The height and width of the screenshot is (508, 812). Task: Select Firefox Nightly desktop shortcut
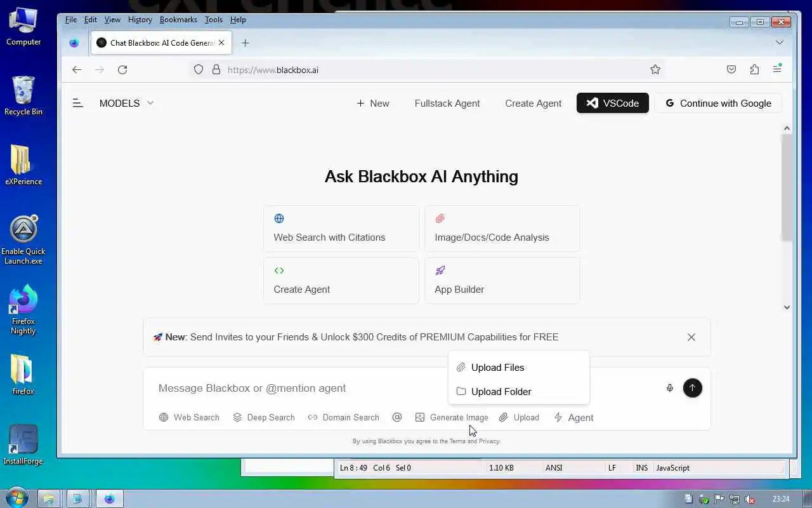23,310
